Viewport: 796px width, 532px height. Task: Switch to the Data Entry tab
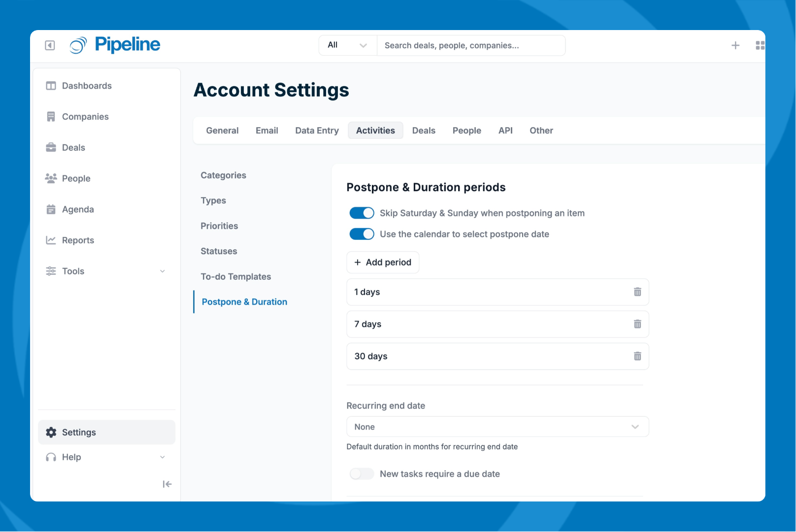(x=317, y=131)
